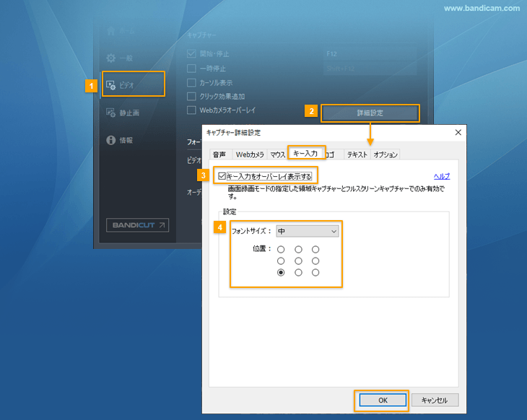
Task: Select top-center position radio button
Action: point(298,249)
